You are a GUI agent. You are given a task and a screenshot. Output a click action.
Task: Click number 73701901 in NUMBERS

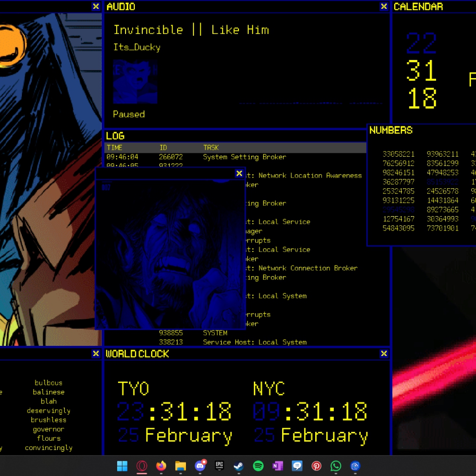point(443,228)
